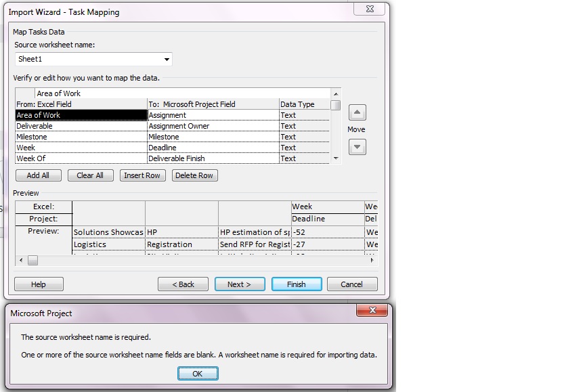Click the To: Microsoft Project Field header
585x392 pixels.
pos(213,104)
